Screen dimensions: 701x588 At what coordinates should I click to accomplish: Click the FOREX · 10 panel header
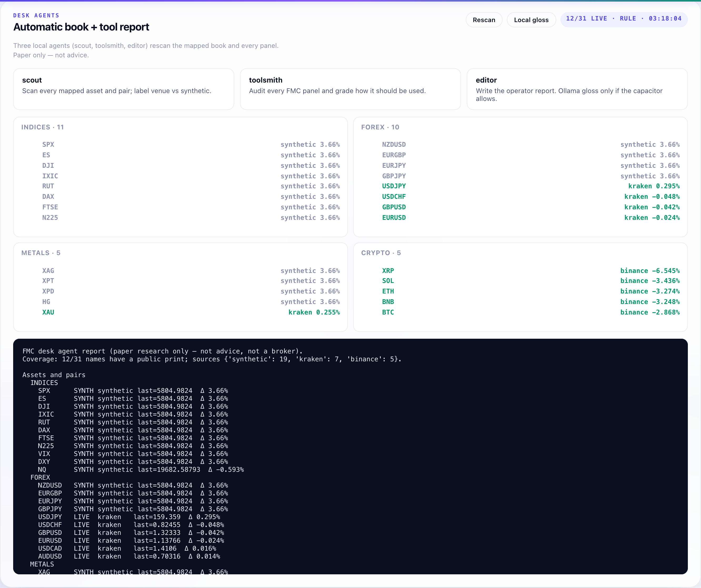pyautogui.click(x=380, y=127)
